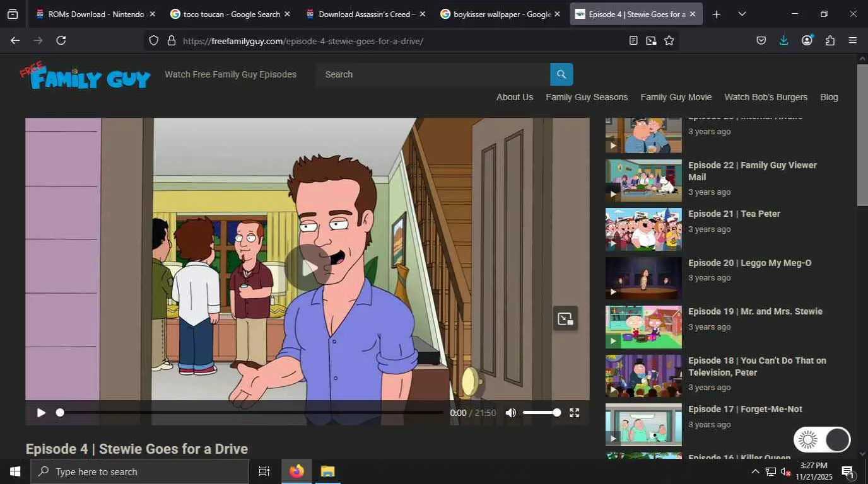Open the Windows notification center
868x484 pixels.
[848, 471]
